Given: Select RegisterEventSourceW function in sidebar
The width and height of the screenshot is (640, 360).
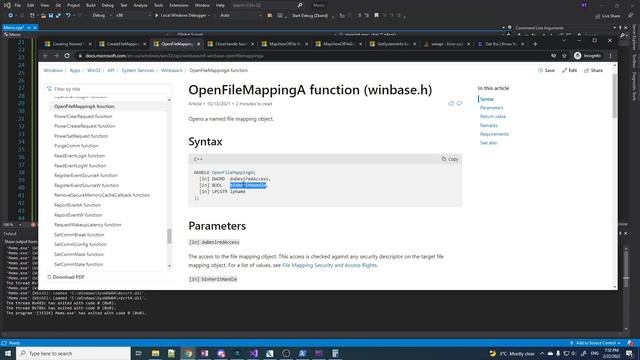Looking at the screenshot, I should [x=86, y=185].
